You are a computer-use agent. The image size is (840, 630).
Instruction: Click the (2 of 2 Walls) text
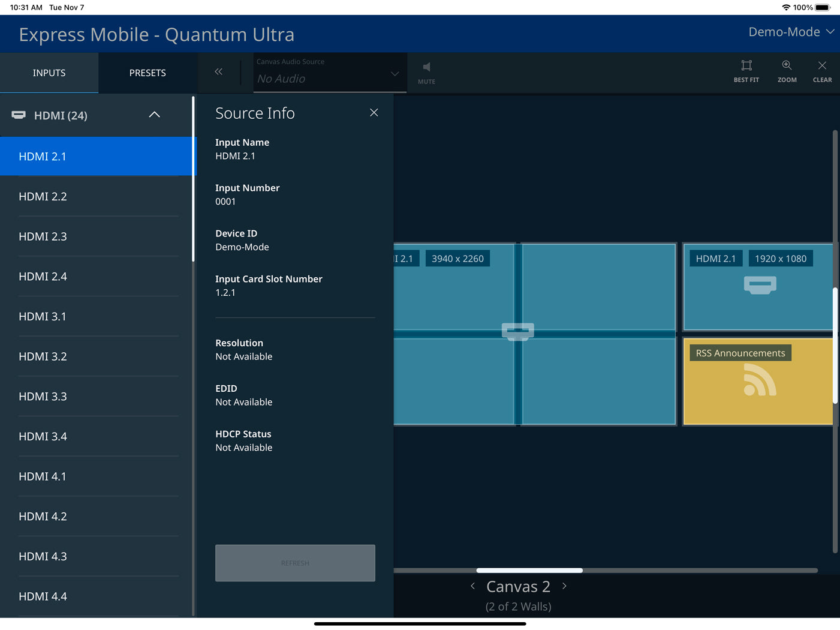pyautogui.click(x=518, y=607)
